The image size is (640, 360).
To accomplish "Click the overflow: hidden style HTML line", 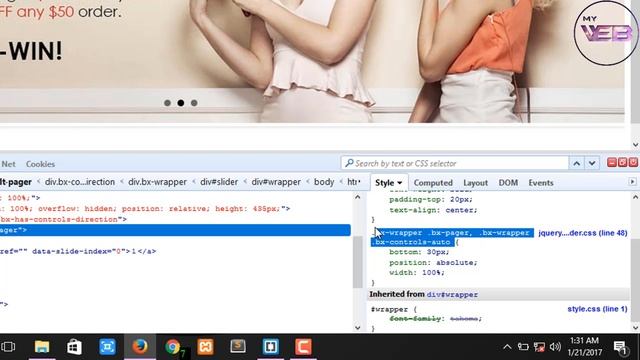I will pos(145,209).
